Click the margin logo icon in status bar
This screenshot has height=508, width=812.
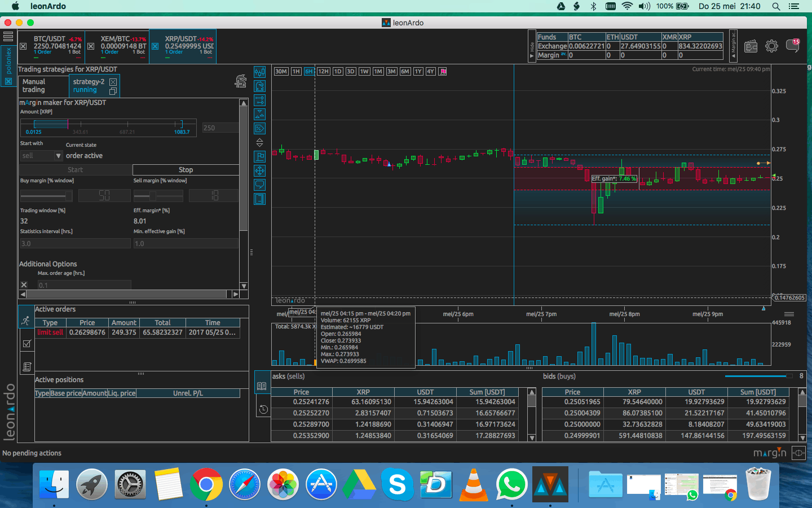click(770, 453)
